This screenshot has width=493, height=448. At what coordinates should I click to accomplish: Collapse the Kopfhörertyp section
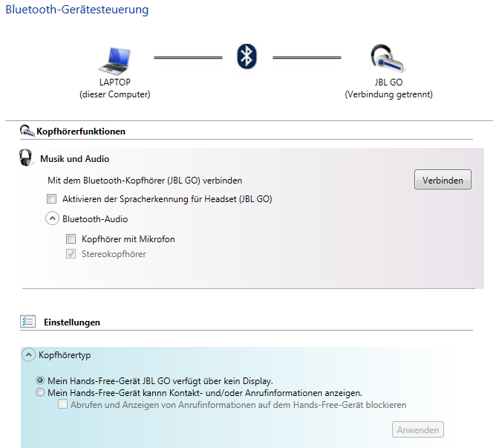pos(29,355)
